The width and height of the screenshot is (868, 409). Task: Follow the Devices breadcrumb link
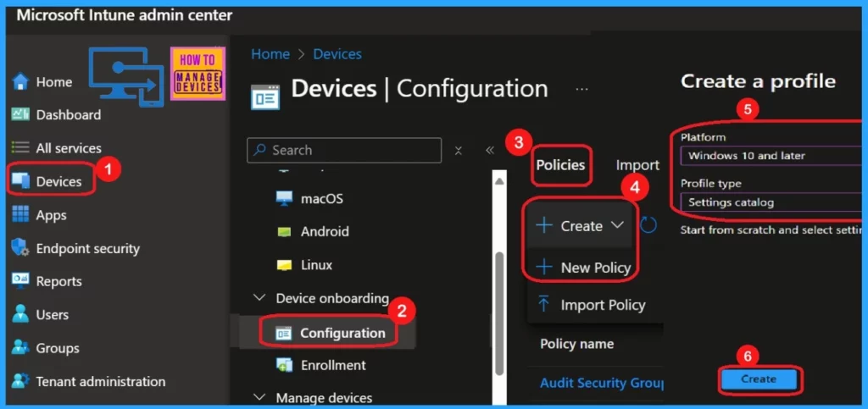pyautogui.click(x=337, y=54)
